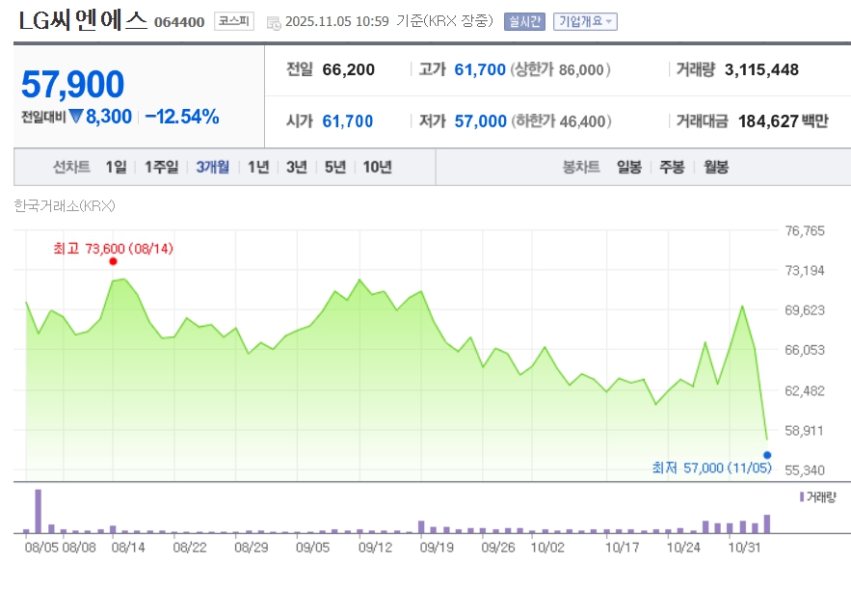This screenshot has width=851, height=616.
Task: Open the 기업개요 dropdown
Action: (585, 21)
